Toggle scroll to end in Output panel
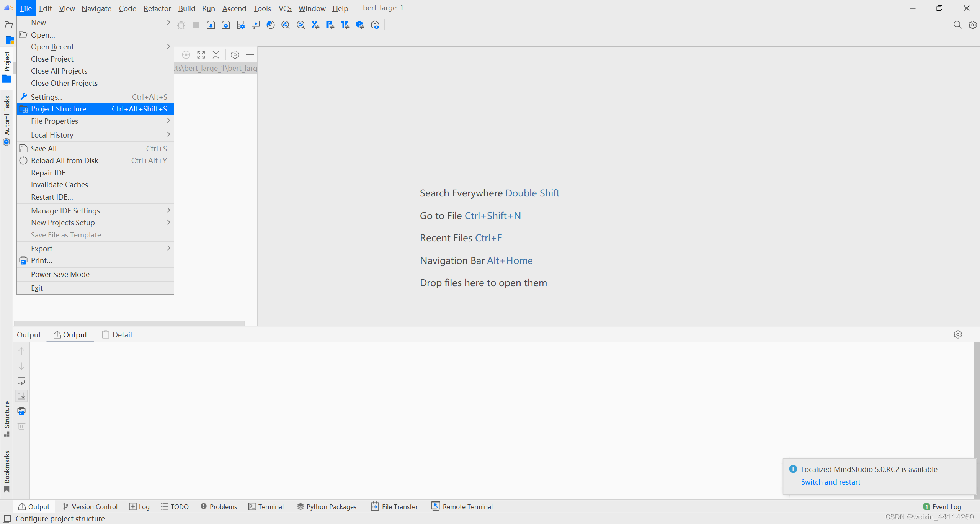 click(x=21, y=396)
